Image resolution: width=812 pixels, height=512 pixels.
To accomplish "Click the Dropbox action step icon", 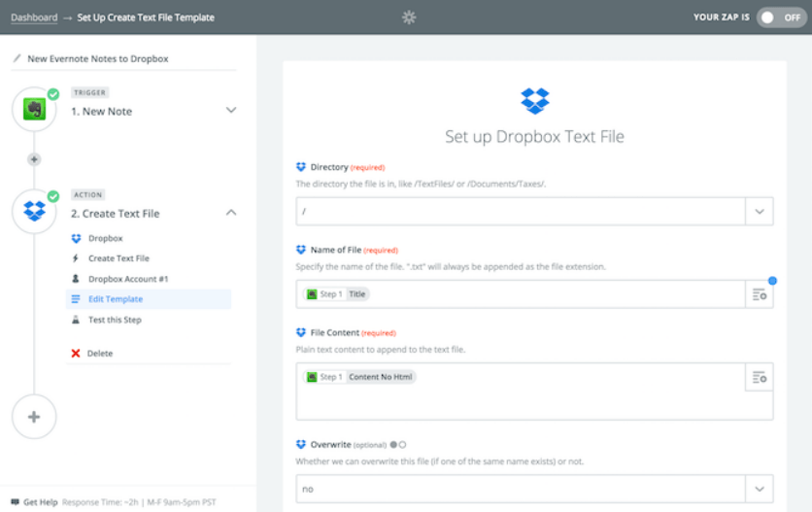I will coord(34,212).
